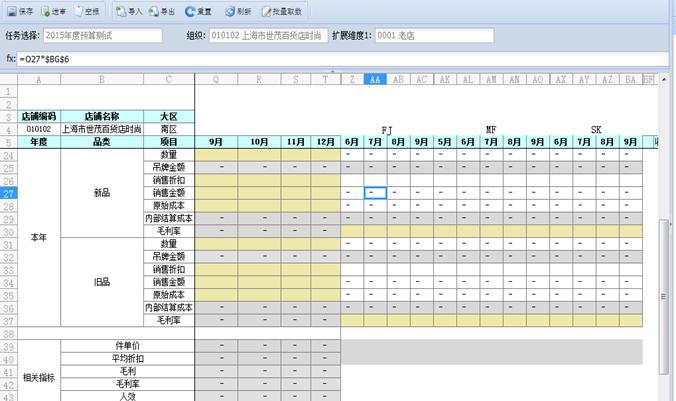Click the 店铺编码 header cell
Screen dimensions: 676x401
tap(39, 116)
